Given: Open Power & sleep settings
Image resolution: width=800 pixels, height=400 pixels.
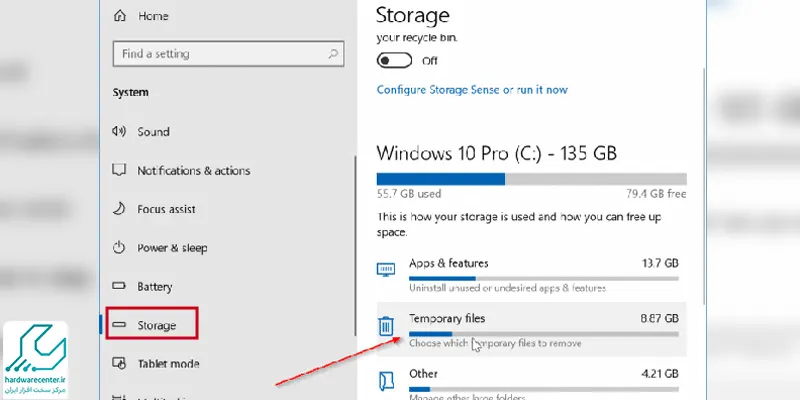Looking at the screenshot, I should coord(172,248).
